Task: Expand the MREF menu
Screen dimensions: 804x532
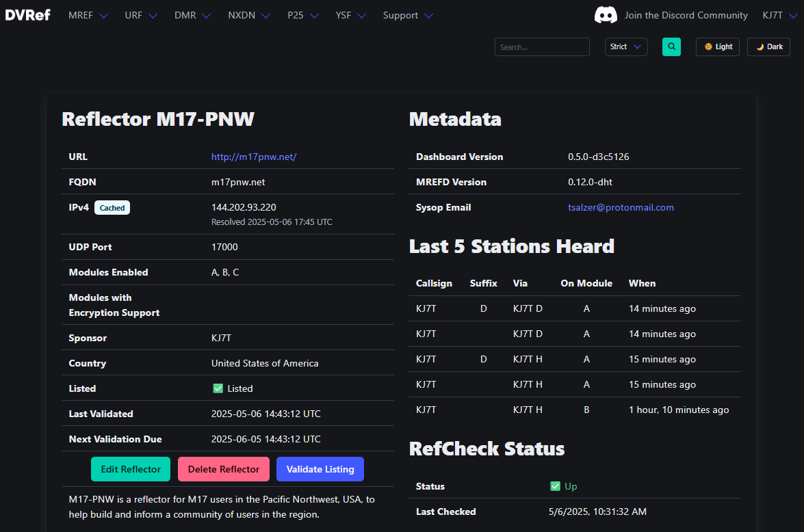Action: [88, 15]
